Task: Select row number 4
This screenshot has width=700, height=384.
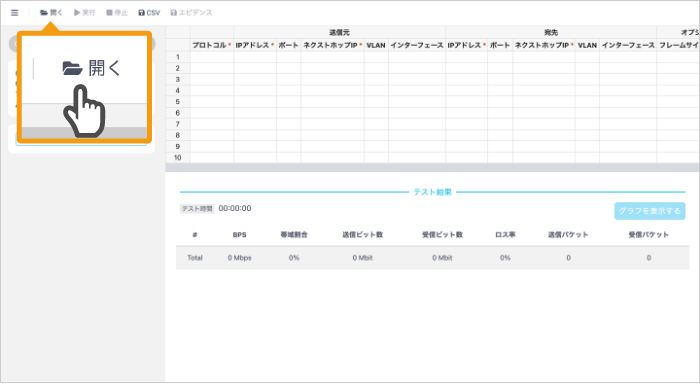Action: click(178, 90)
